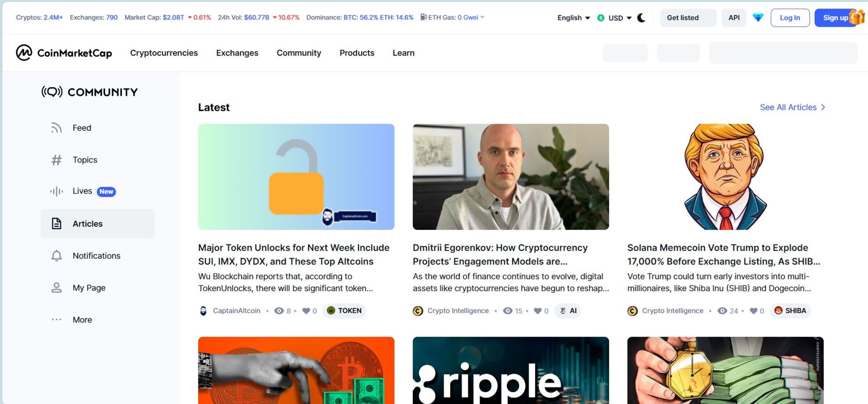This screenshot has width=868, height=404.
Task: Select the Topics hashtag icon
Action: point(57,160)
